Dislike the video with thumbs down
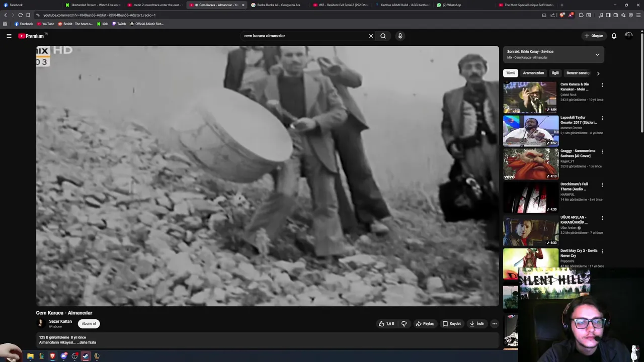 pos(404,324)
